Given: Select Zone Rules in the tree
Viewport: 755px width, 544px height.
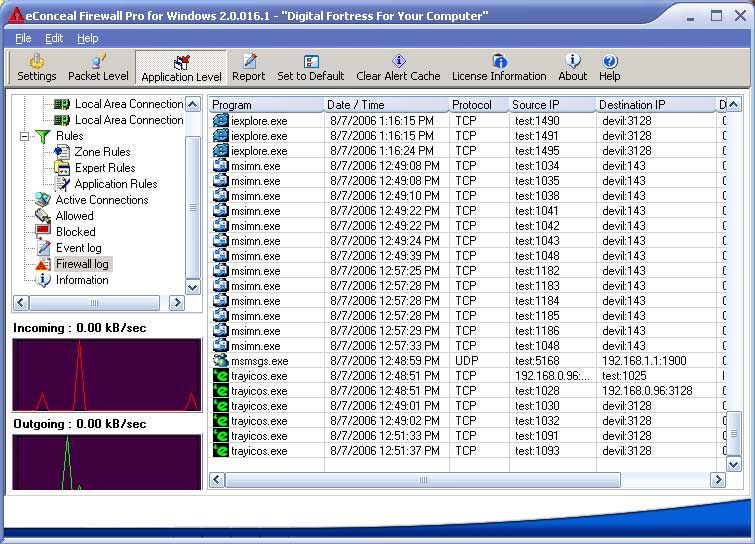Looking at the screenshot, I should pos(102,152).
